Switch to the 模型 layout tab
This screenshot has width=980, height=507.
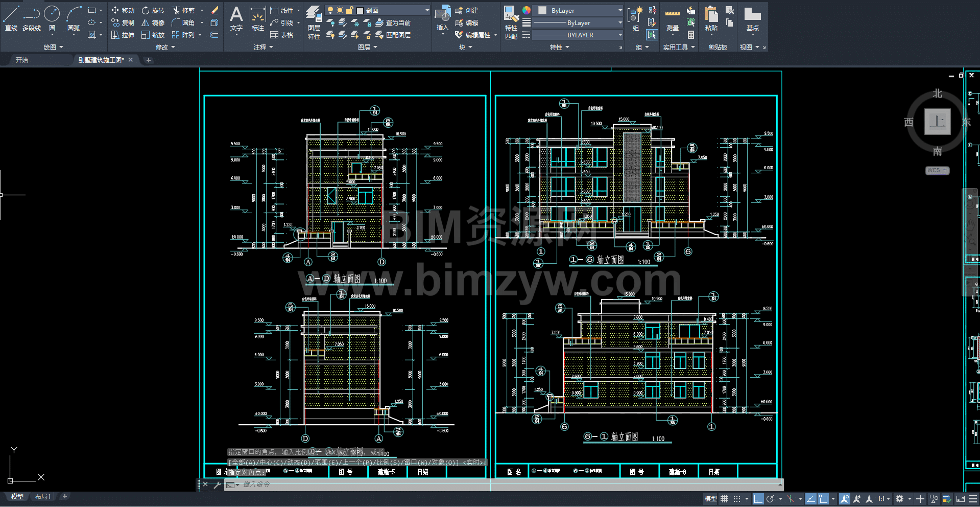[x=17, y=497]
